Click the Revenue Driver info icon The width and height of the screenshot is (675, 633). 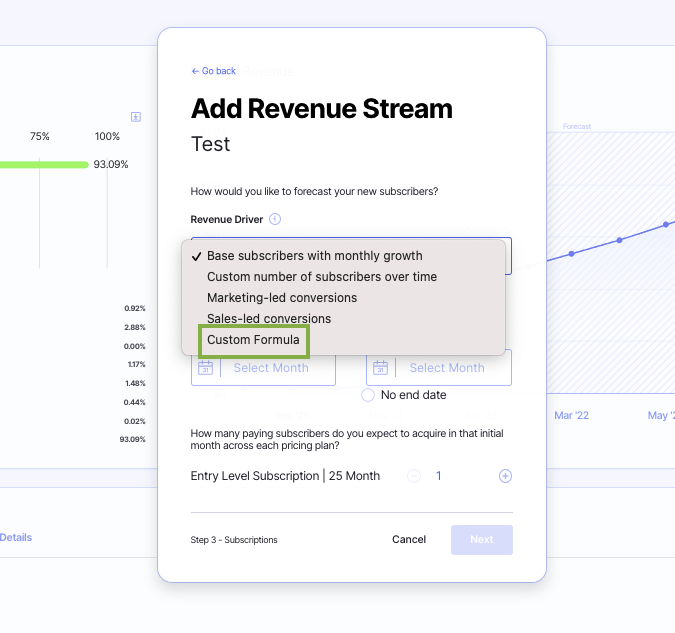(x=275, y=219)
